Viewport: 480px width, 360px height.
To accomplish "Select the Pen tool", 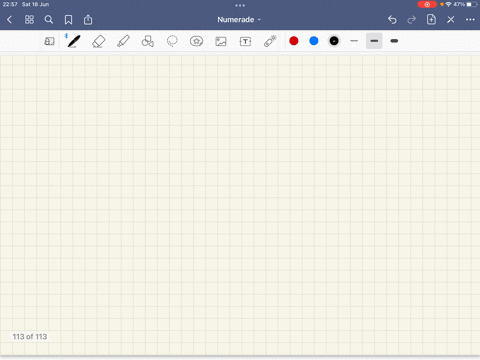I will [74, 41].
